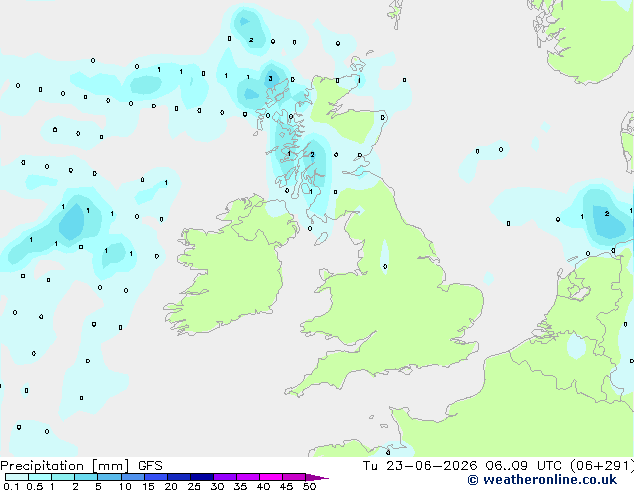Viewport: 634px width, 490px height.
Task: Click the 2–5 mm legend color swatch
Action: pos(86,477)
